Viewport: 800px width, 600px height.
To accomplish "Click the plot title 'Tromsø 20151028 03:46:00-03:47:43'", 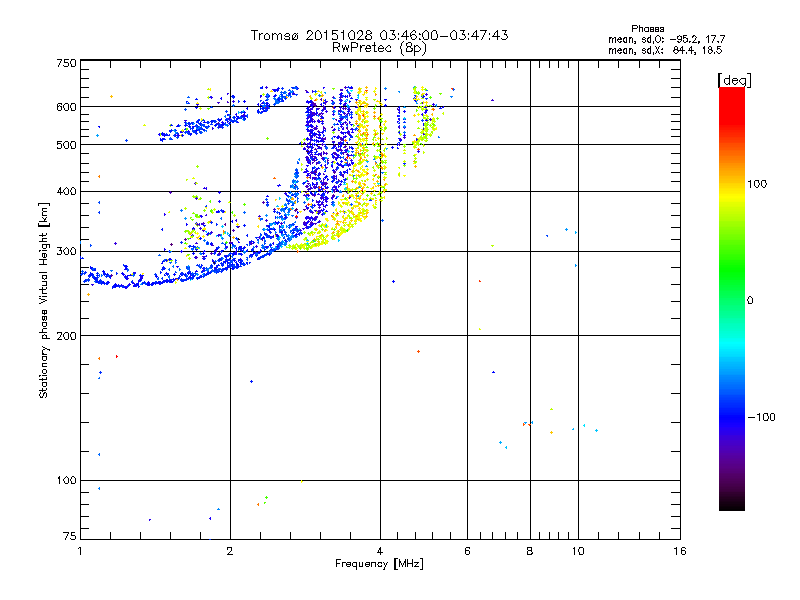I will tap(379, 35).
